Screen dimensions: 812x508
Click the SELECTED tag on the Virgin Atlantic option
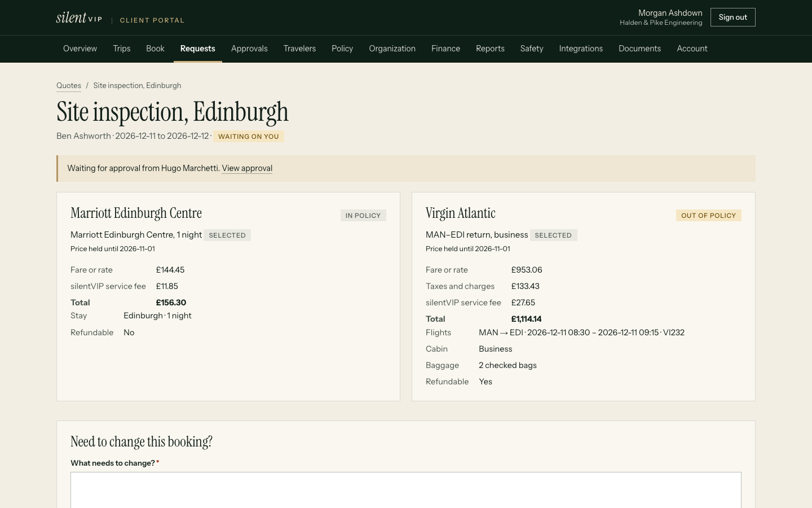pos(553,235)
